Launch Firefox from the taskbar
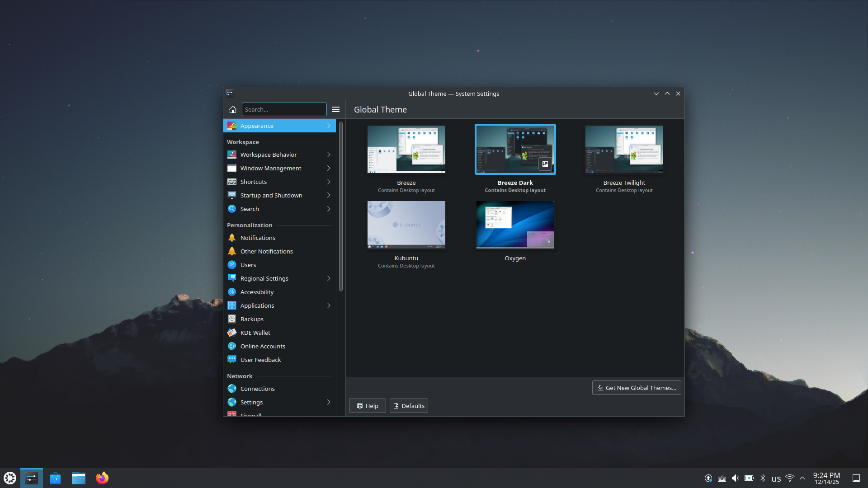868x488 pixels. pos(102,478)
